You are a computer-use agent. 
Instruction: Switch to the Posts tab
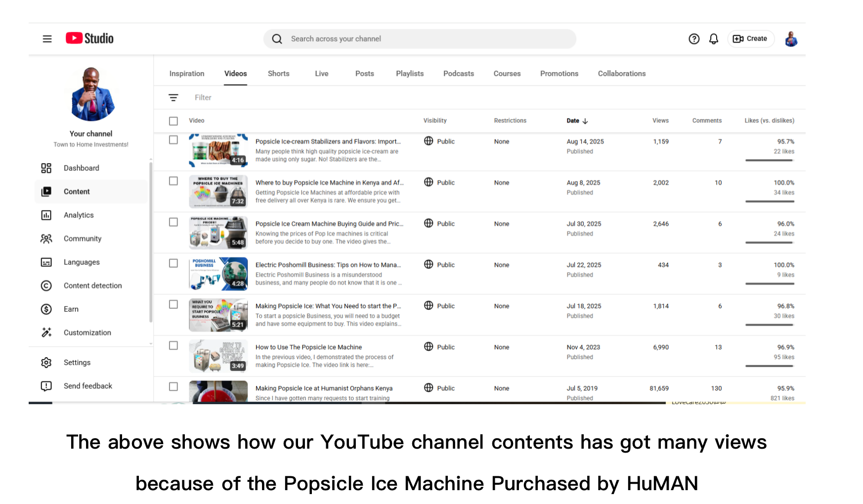[365, 74]
